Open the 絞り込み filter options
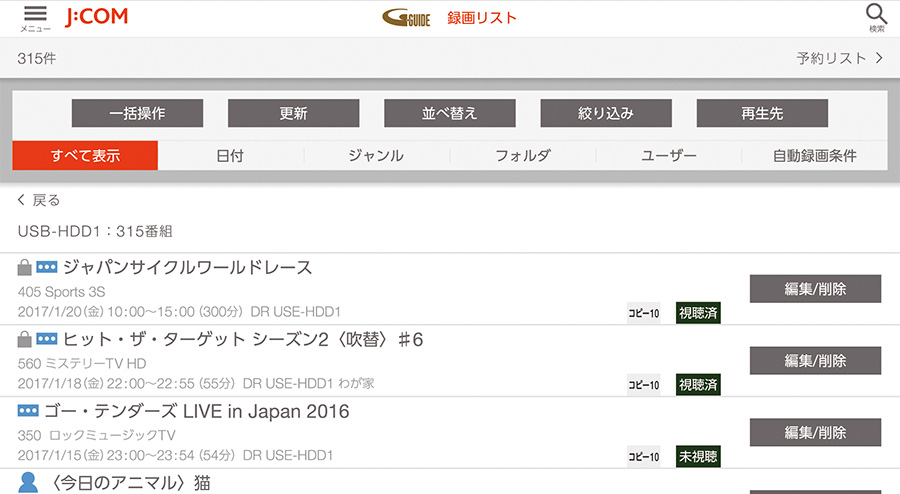The height and width of the screenshot is (494, 900). (606, 113)
